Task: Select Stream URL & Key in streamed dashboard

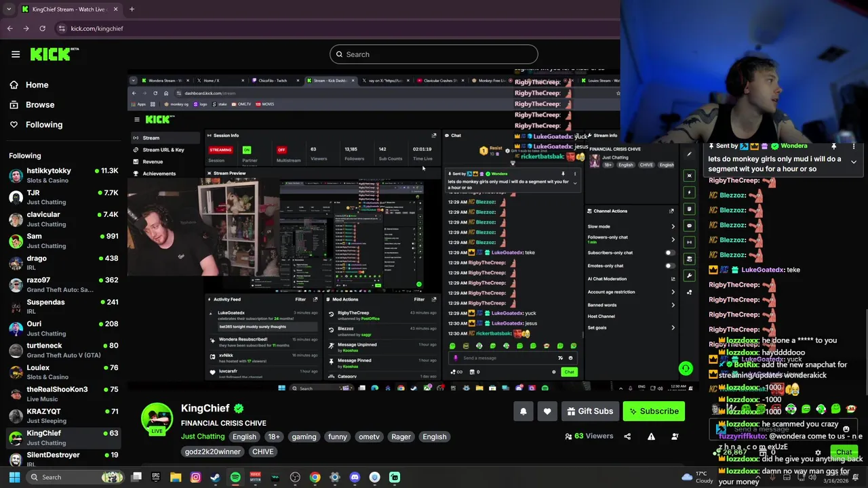Action: [163, 150]
